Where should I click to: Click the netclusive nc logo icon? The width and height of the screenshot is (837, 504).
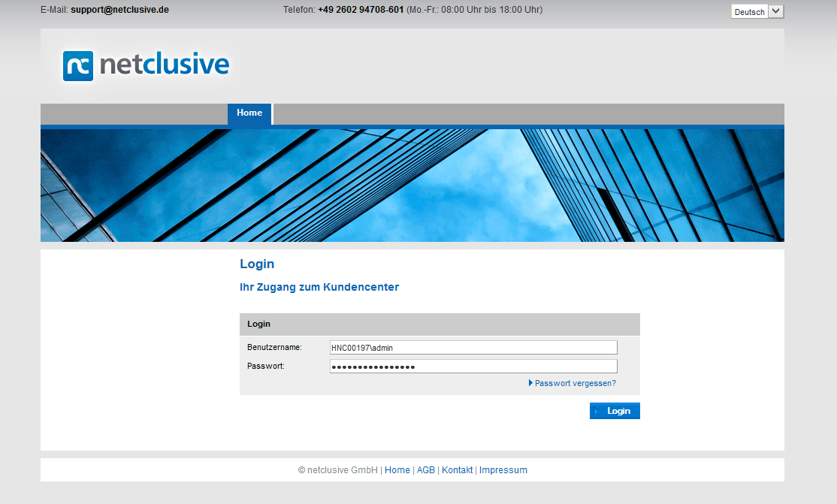(x=78, y=65)
